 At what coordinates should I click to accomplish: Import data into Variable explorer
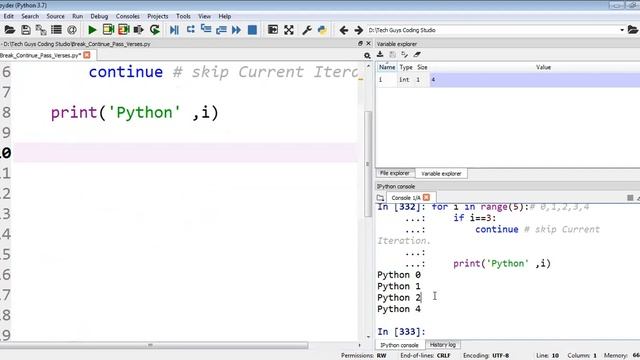(380, 54)
